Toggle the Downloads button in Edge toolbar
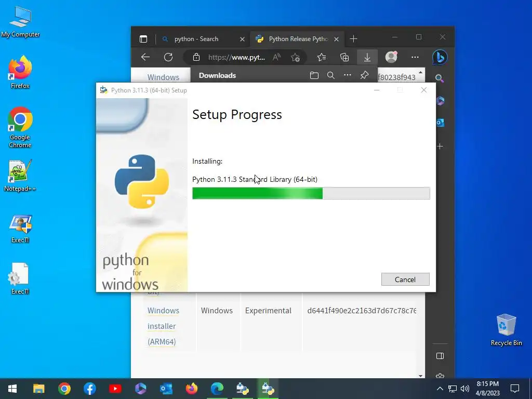Viewport: 532px width, 399px height. click(x=367, y=57)
